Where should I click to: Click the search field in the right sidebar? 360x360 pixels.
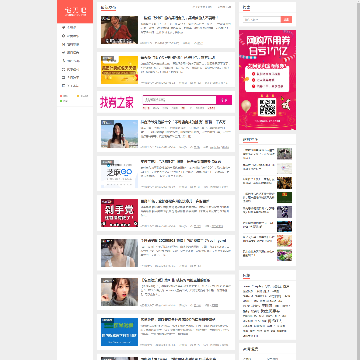[x=262, y=20]
